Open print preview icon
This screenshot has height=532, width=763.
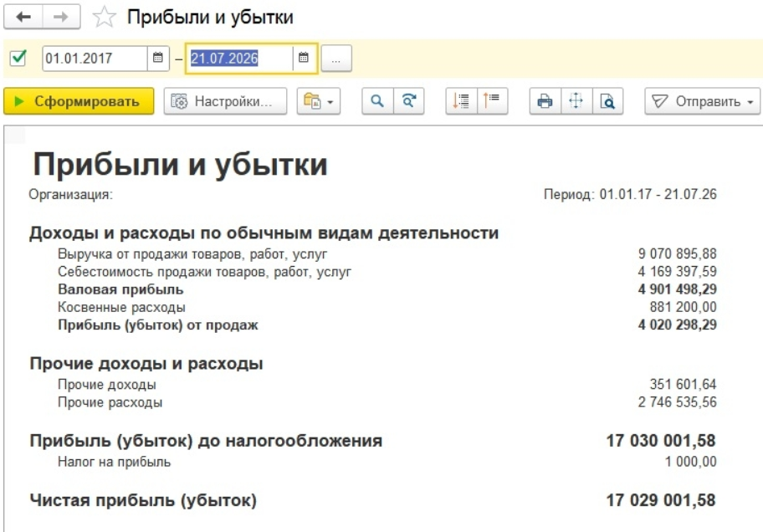point(607,101)
